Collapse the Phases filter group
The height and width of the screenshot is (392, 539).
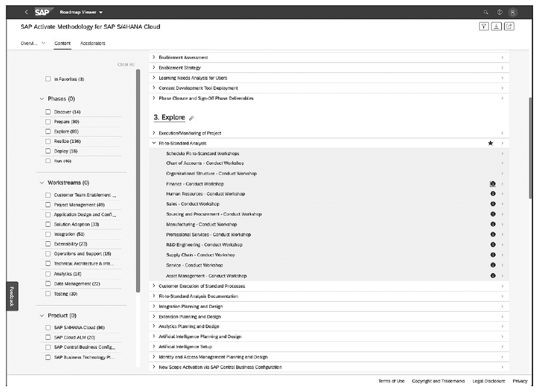(x=42, y=99)
